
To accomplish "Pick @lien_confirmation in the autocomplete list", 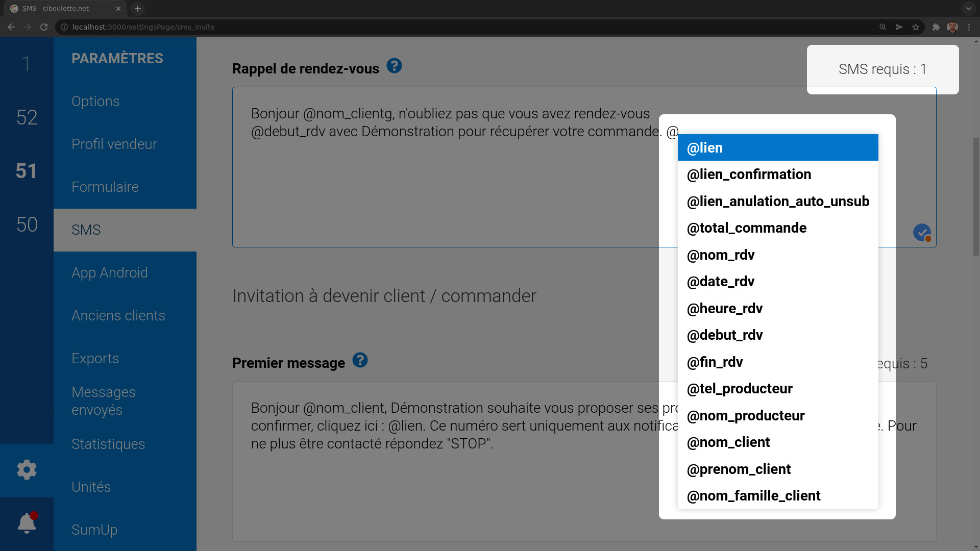I will click(777, 174).
